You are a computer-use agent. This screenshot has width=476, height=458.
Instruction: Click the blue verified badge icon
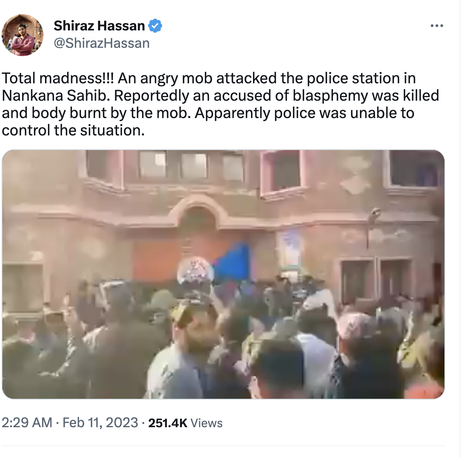point(155,26)
